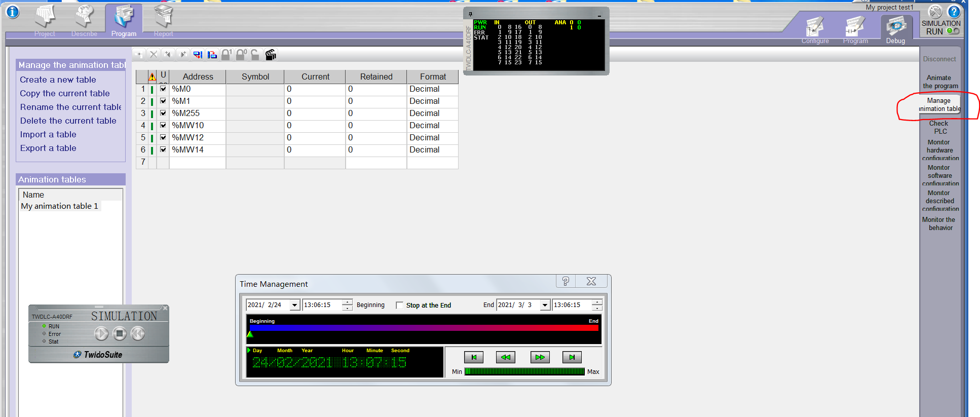Open the Beginning date dropdown

(x=295, y=305)
